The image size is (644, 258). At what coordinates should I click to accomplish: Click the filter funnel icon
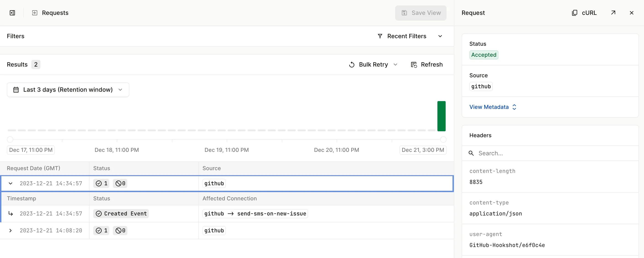(380, 36)
